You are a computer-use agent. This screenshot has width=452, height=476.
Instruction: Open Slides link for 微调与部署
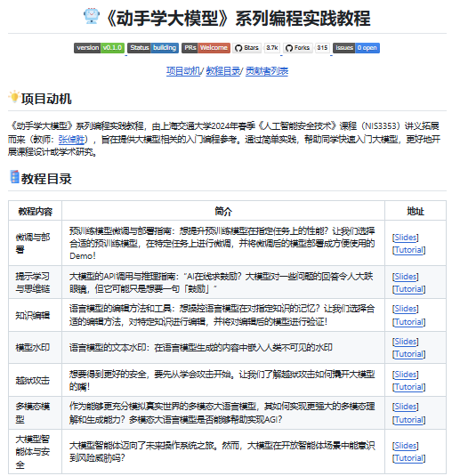[406, 237]
